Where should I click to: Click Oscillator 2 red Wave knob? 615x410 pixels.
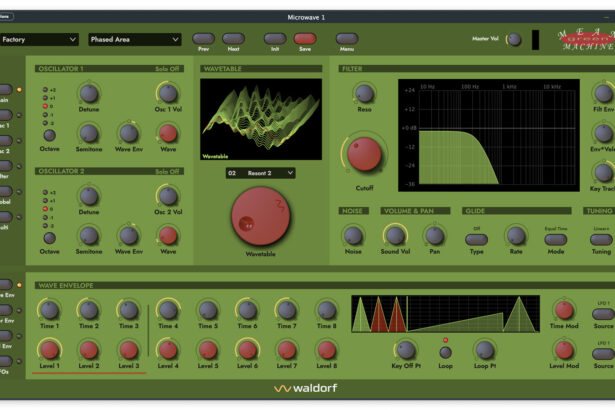[x=168, y=236]
